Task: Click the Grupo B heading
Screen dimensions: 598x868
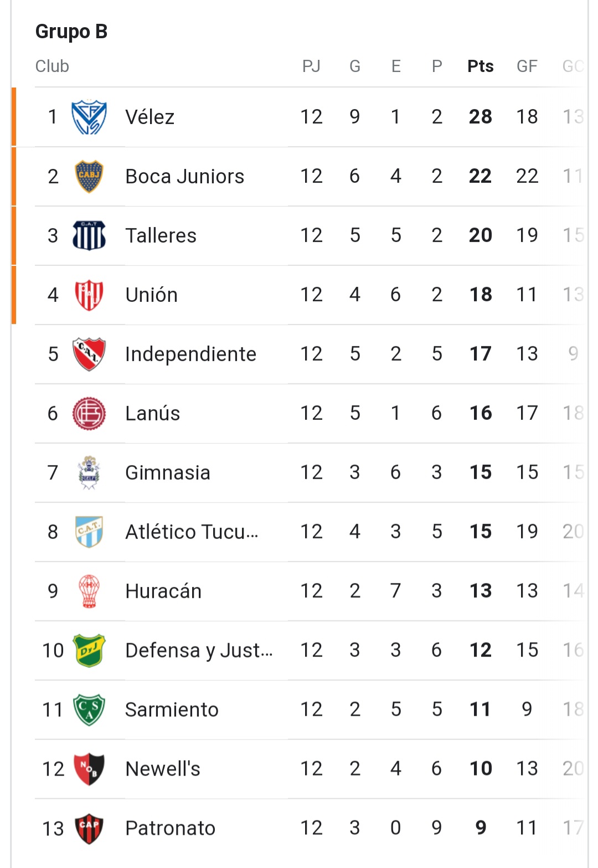Action: (71, 32)
